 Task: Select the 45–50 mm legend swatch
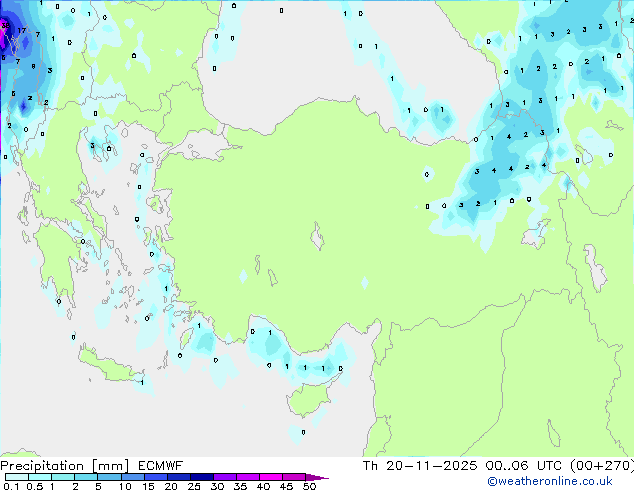click(x=294, y=477)
